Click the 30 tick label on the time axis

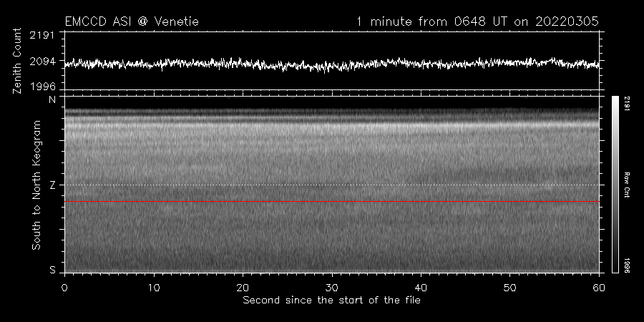(332, 288)
